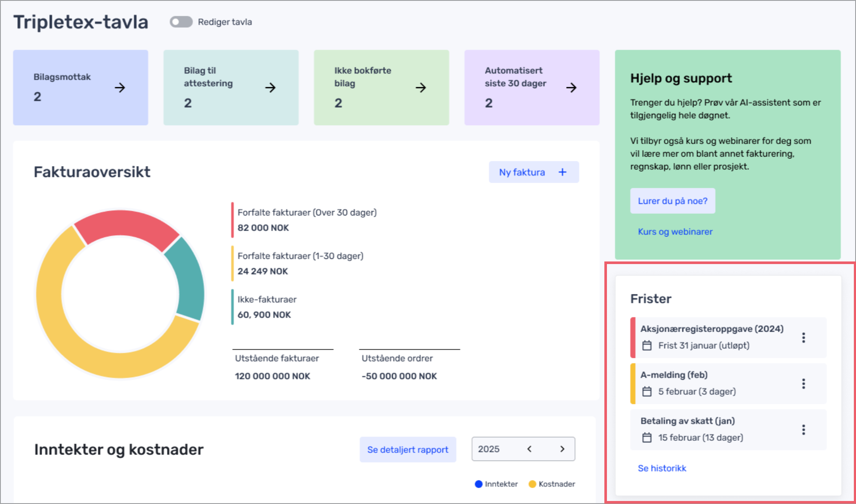Click the teal donut chart segment
Viewport: 856px width, 504px height.
click(x=188, y=280)
